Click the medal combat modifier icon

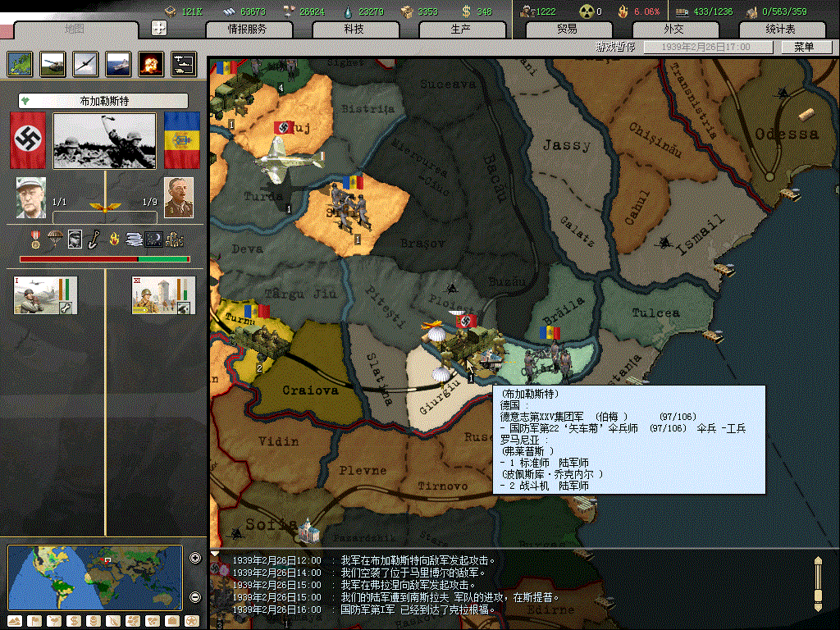point(35,240)
